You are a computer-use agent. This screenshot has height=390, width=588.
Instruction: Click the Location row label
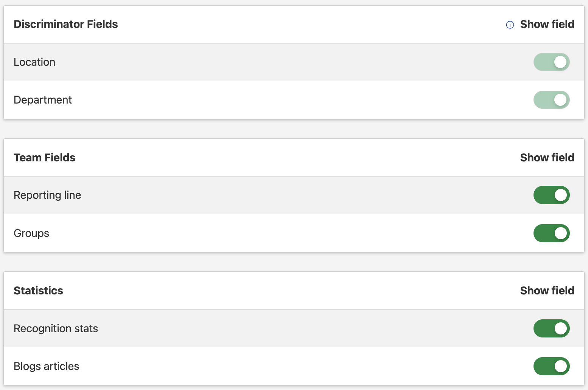(34, 62)
